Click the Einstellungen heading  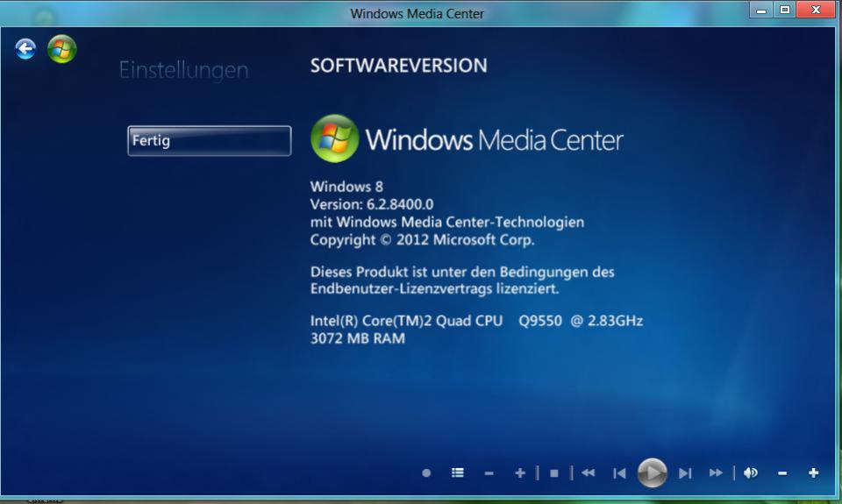point(183,70)
